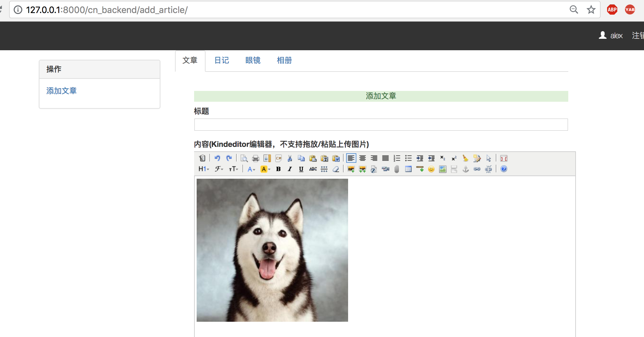The height and width of the screenshot is (337, 644).
Task: Click the 标题 title input field
Action: point(381,125)
